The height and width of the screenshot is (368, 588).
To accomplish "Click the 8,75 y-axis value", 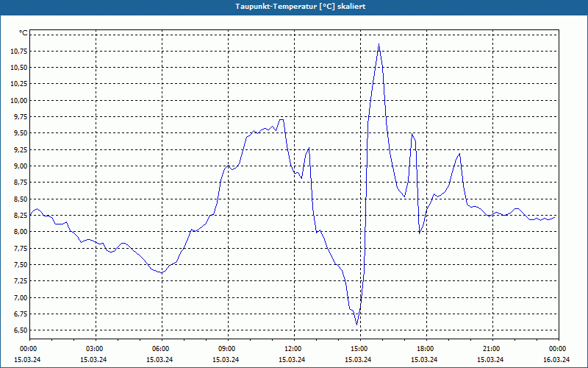I will [20, 183].
